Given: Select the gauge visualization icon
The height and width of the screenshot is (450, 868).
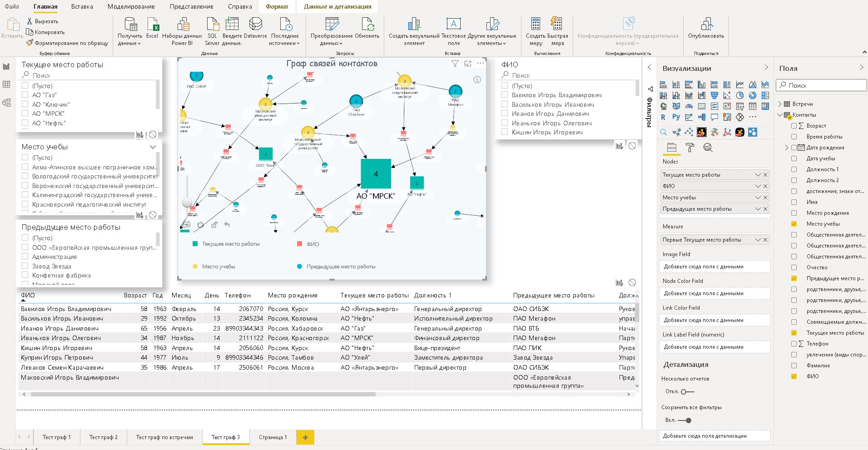Looking at the screenshot, I should coord(689,106).
